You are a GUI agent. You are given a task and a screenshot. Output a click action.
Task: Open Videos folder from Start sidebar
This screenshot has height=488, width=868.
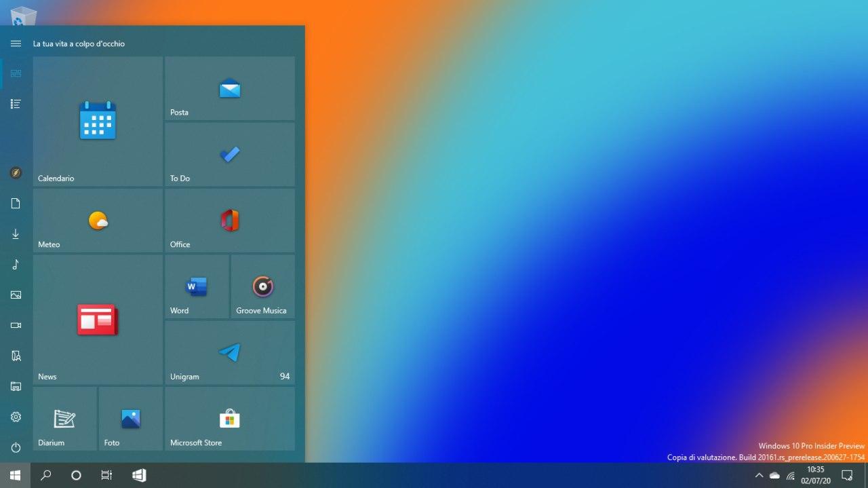16,326
